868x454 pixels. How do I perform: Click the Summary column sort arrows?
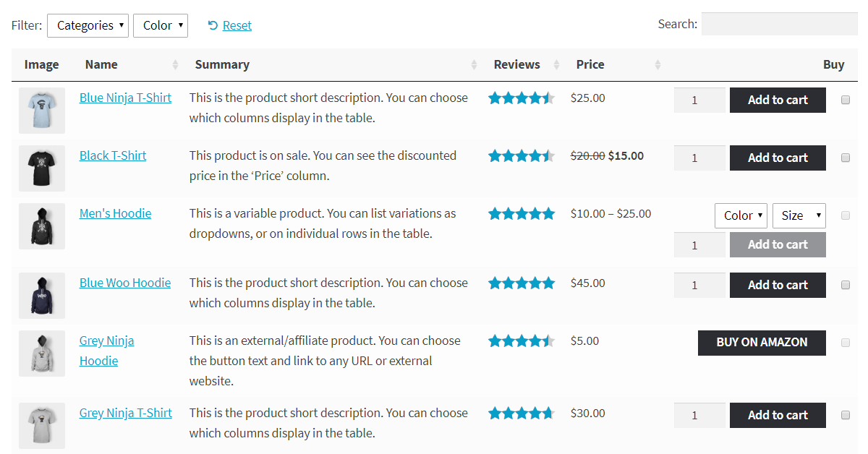click(474, 65)
